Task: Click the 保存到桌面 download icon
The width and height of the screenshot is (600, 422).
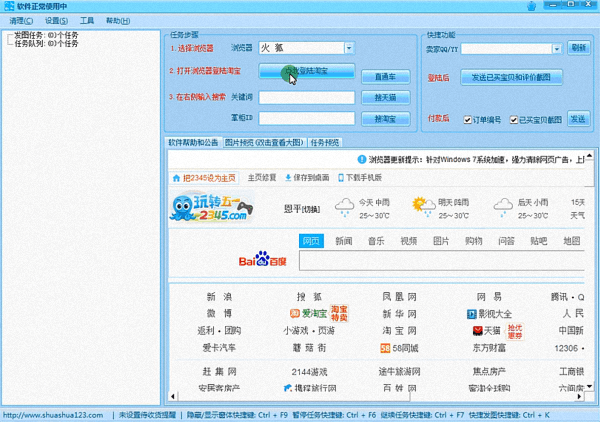Action: coord(288,177)
